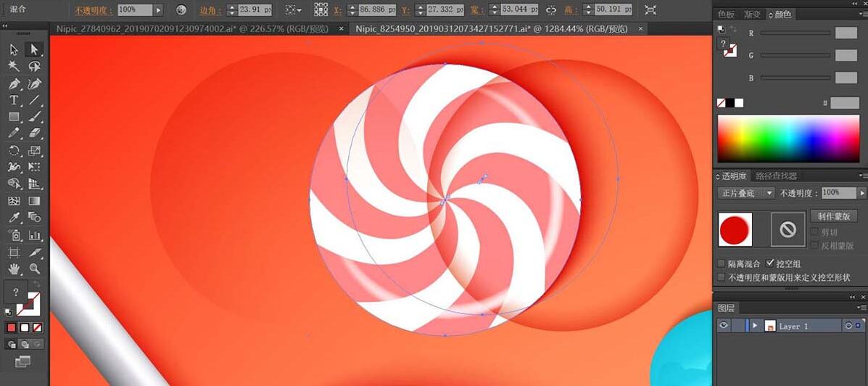Select the Zoom tool
Screen dimensions: 868x386
click(34, 269)
